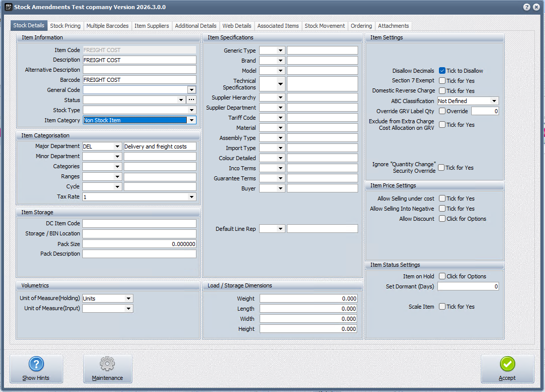Click the Description input field
The image size is (545, 392).
139,60
